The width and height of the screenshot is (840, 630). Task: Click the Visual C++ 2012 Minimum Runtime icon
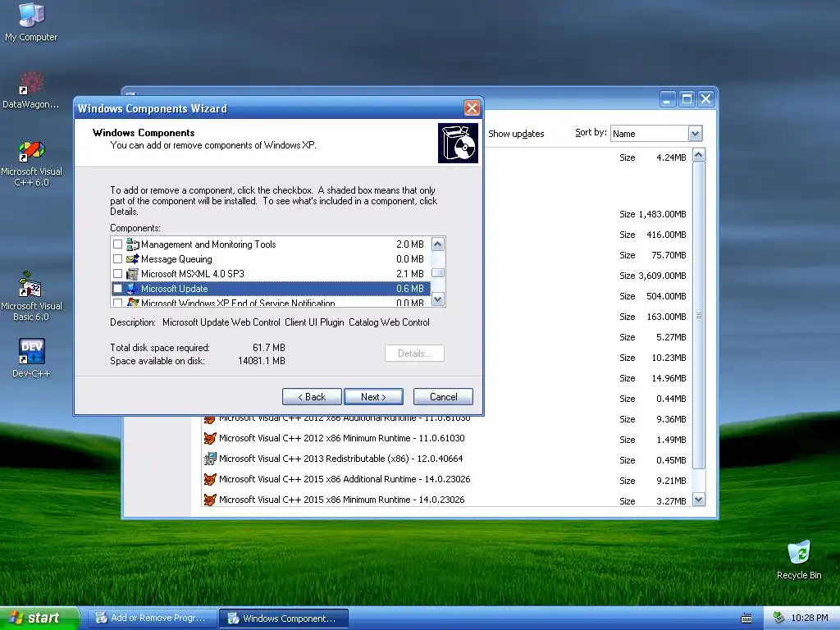tap(210, 438)
